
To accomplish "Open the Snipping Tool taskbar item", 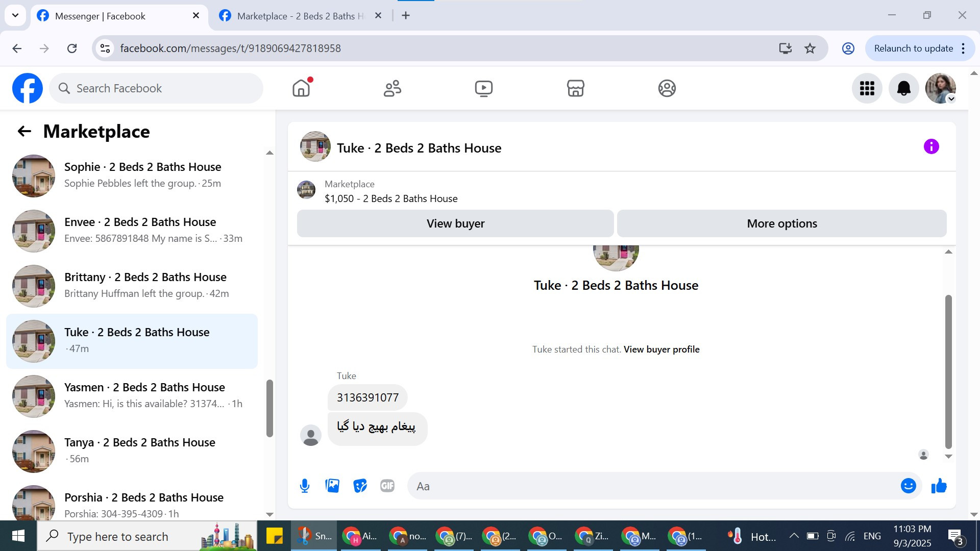I will [314, 536].
